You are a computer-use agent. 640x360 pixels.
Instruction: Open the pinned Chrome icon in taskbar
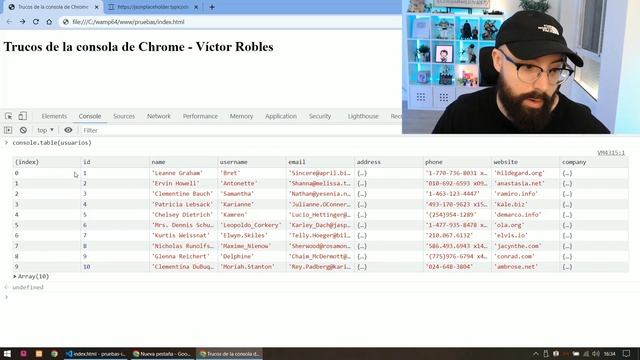tap(54, 353)
